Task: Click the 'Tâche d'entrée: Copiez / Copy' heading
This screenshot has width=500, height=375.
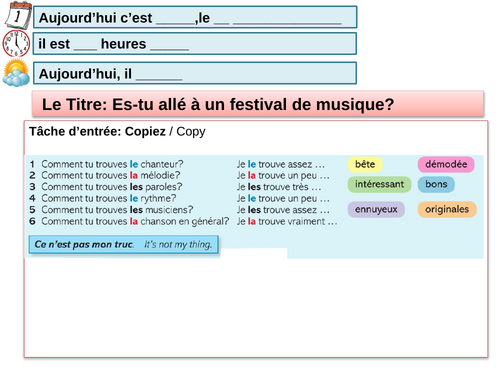Action: tap(117, 132)
